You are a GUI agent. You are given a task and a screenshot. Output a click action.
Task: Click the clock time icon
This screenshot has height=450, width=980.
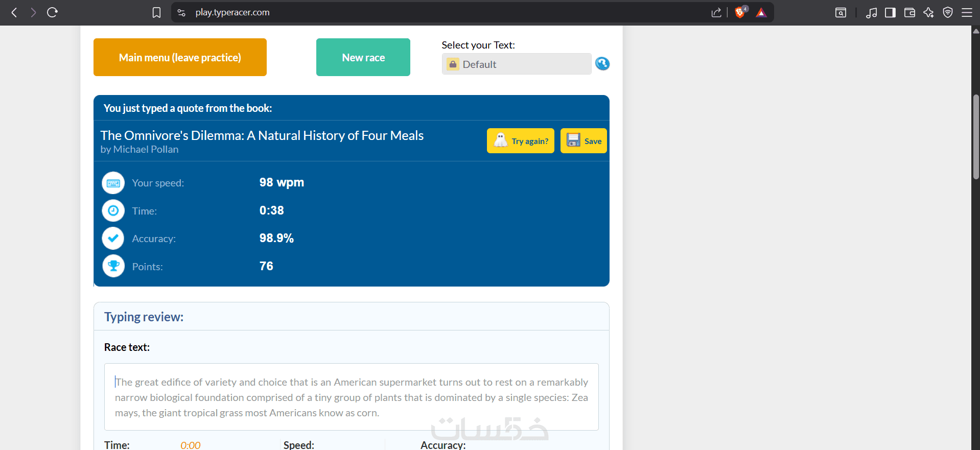pos(113,210)
